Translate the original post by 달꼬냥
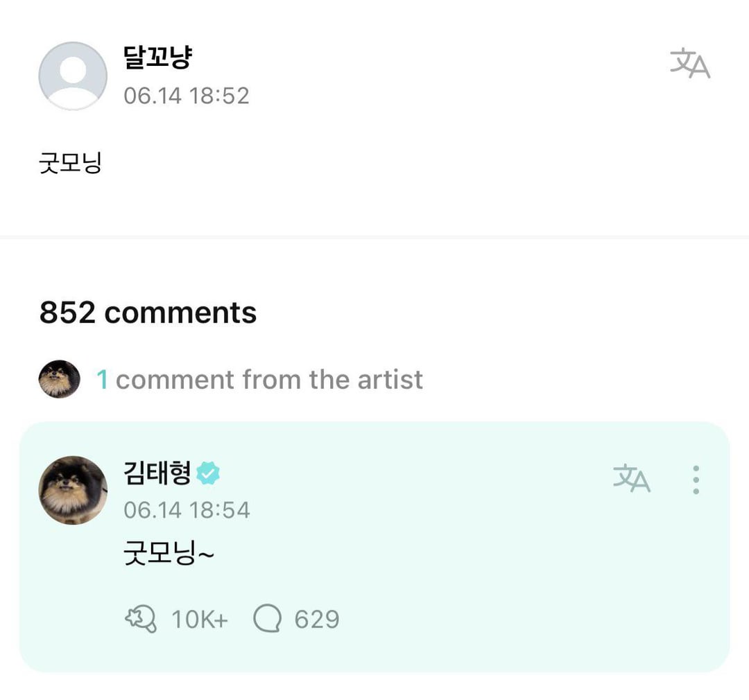Viewport: 749px width, 700px height. pyautogui.click(x=690, y=64)
